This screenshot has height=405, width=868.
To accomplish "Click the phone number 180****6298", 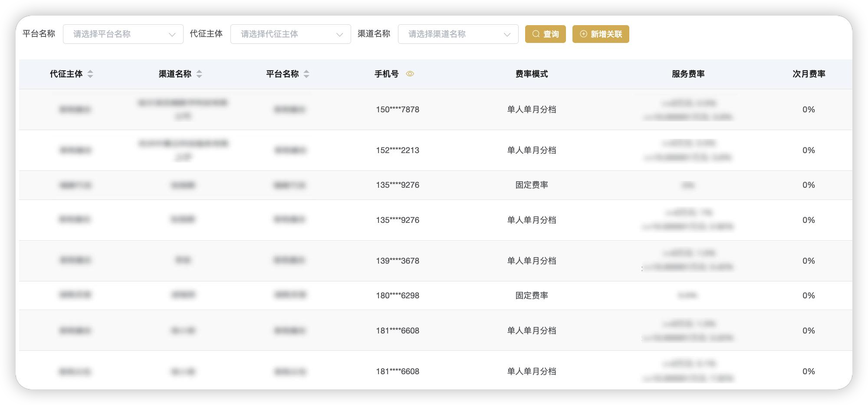I will (x=398, y=296).
